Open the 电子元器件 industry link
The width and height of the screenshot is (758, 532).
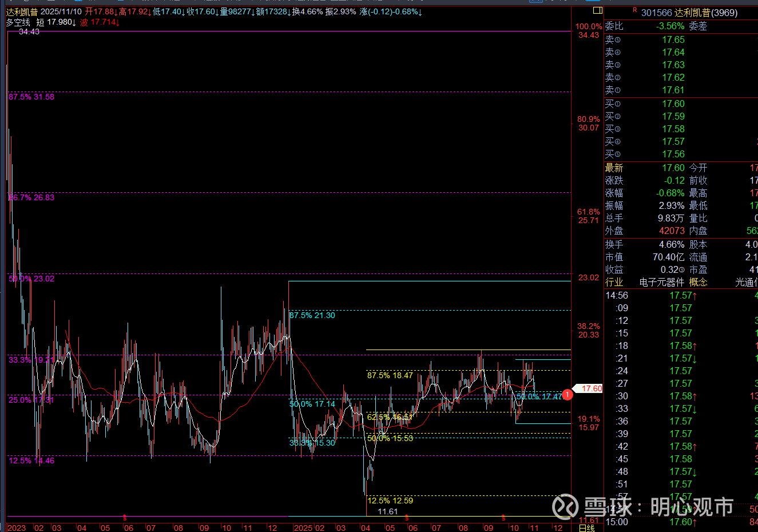pos(661,282)
